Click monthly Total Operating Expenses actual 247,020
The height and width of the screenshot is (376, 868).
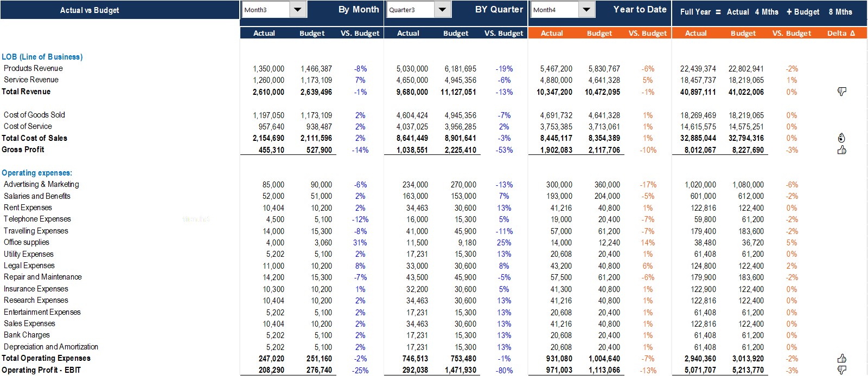[271, 359]
